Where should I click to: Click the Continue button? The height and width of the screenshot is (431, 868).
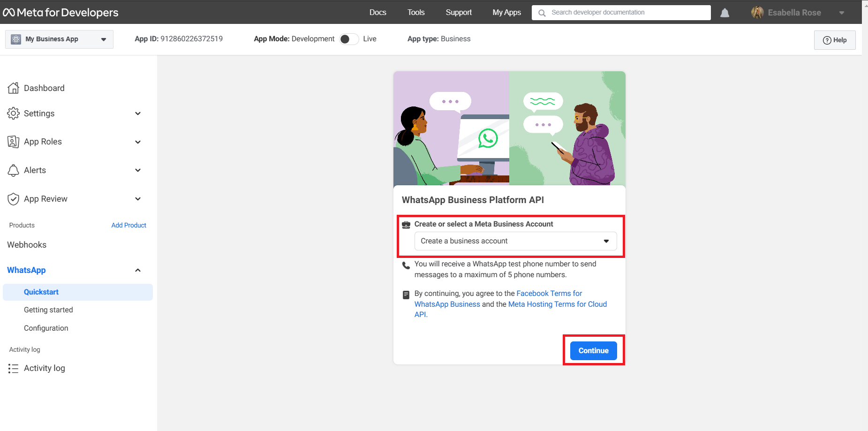point(593,351)
